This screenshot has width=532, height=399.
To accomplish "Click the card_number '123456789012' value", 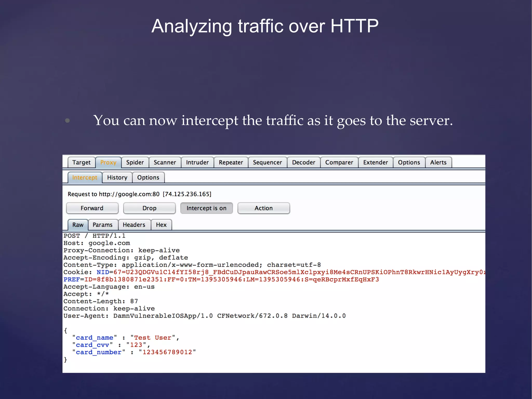I will pos(167,352).
